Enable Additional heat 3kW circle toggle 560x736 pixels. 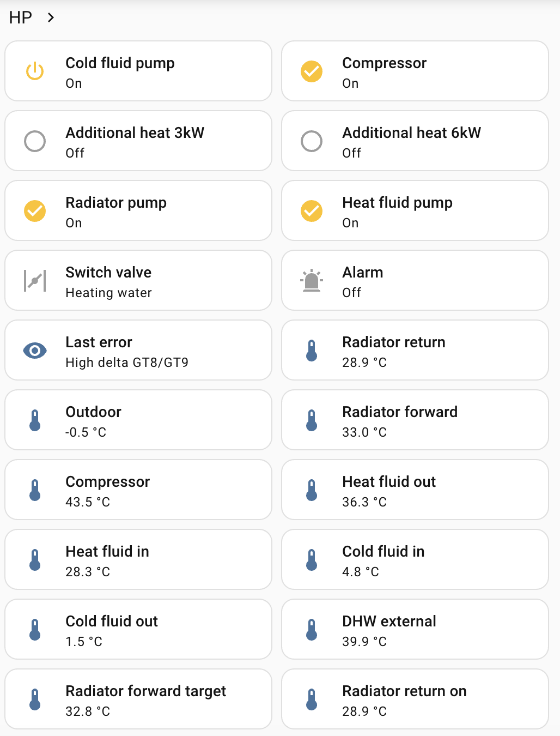coord(35,141)
